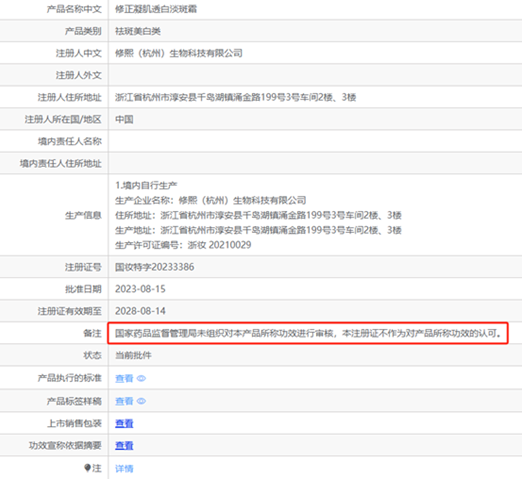The height and width of the screenshot is (479, 528).
Task: Click the registrant address in 注册人住所地址 row
Action: click(x=236, y=97)
